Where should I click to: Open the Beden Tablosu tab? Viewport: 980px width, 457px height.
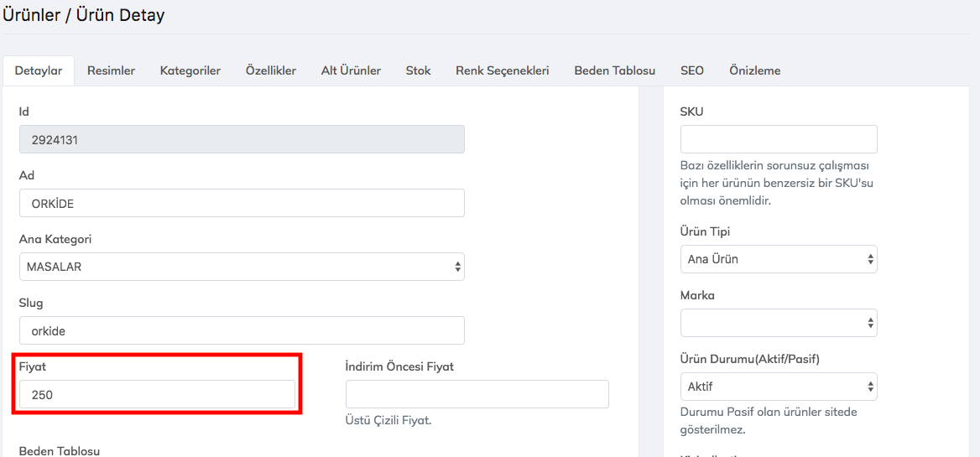[614, 70]
